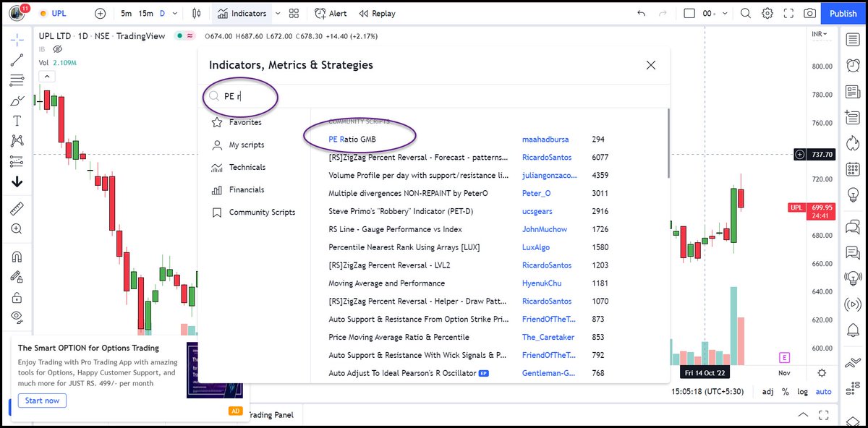The width and height of the screenshot is (868, 428).
Task: Start Replay mode from toolbar
Action: point(377,13)
